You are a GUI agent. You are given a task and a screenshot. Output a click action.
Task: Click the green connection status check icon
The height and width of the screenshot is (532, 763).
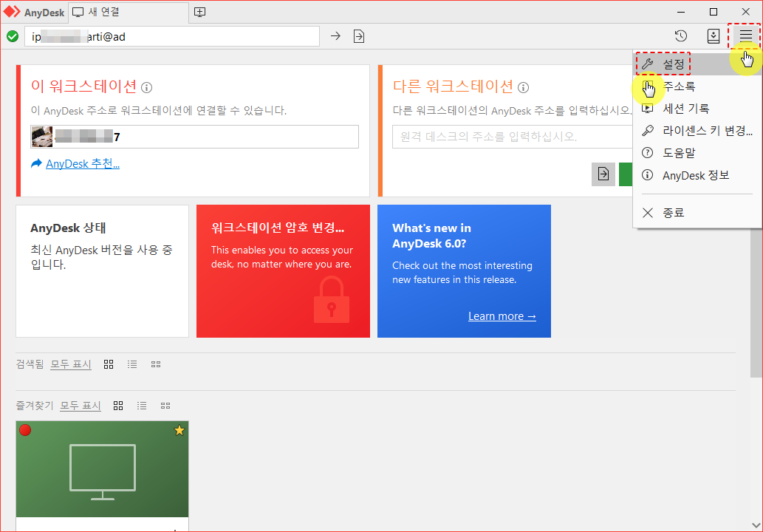pos(13,36)
